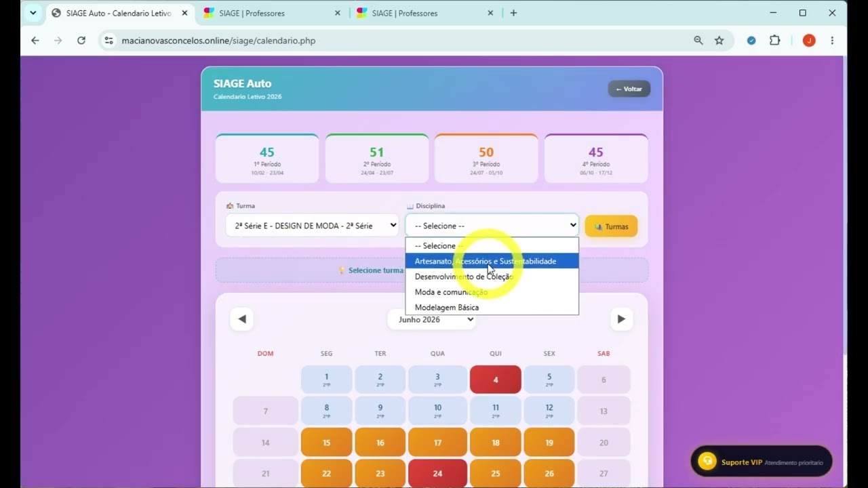Select orange calendar day 18
The width and height of the screenshot is (868, 488).
click(x=496, y=443)
